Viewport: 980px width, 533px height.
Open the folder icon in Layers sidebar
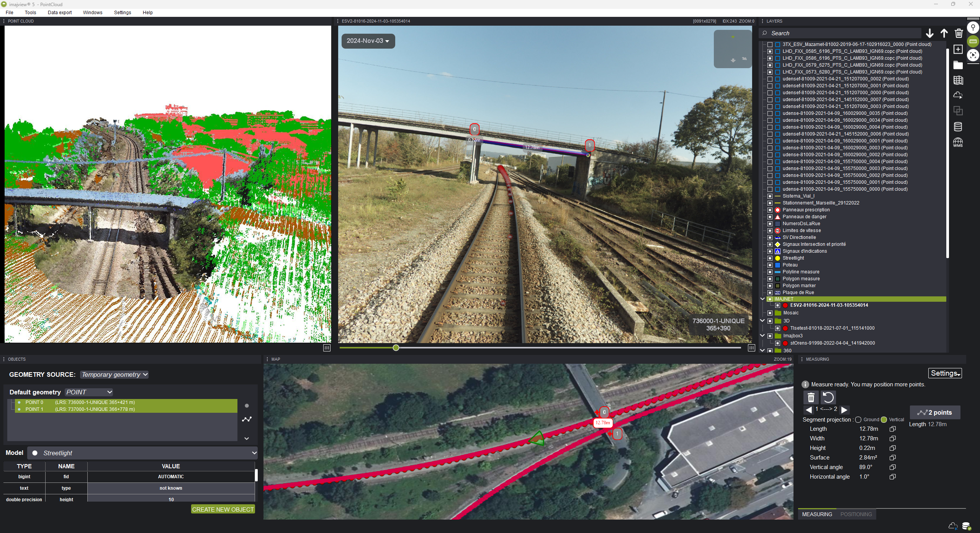[x=958, y=65]
